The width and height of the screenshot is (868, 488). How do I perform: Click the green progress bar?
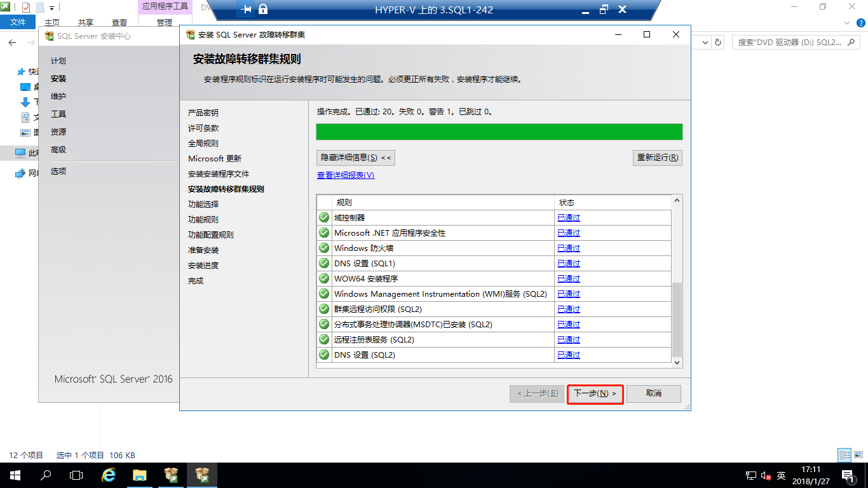tap(499, 132)
